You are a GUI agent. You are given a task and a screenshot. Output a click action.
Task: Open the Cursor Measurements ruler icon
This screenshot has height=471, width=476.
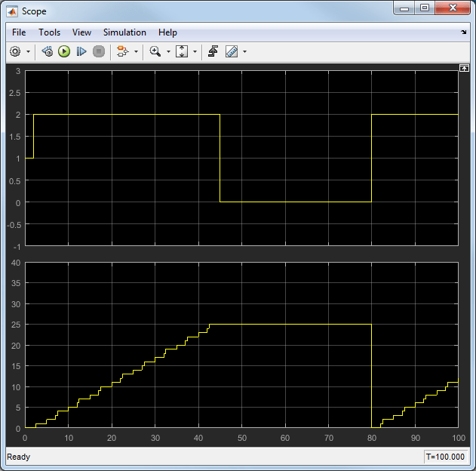232,51
